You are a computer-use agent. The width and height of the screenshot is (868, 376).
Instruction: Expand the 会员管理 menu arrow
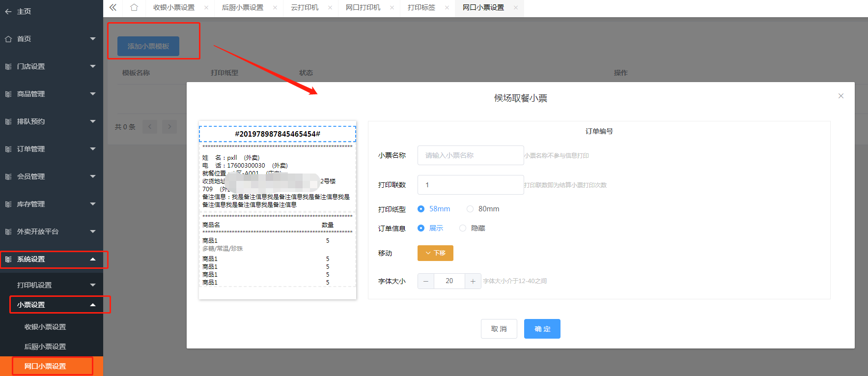click(93, 176)
